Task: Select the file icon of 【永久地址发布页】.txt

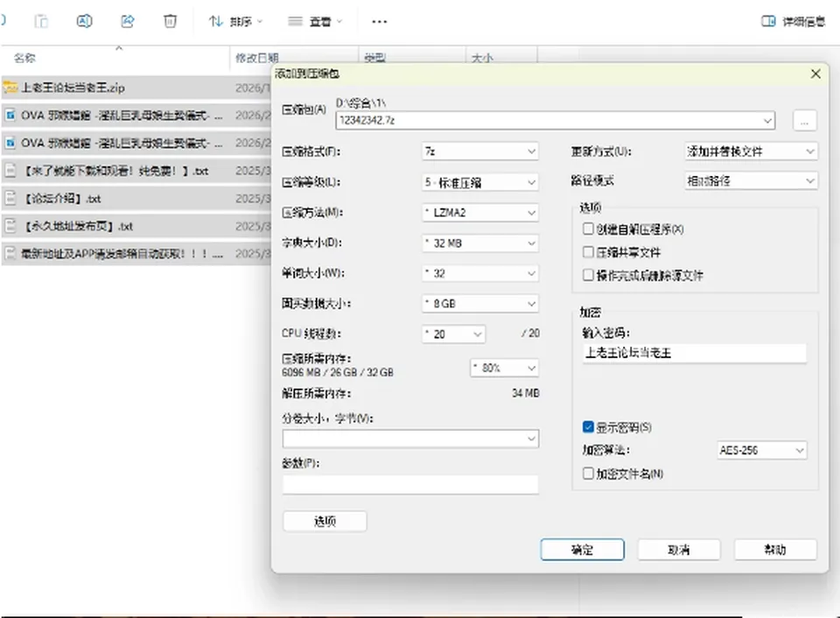Action: (10, 226)
